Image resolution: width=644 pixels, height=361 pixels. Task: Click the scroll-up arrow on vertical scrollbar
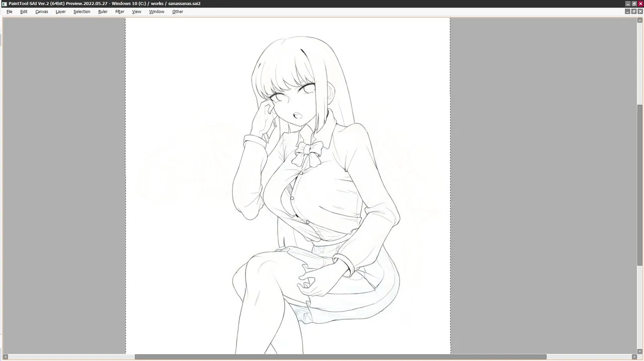(x=640, y=20)
